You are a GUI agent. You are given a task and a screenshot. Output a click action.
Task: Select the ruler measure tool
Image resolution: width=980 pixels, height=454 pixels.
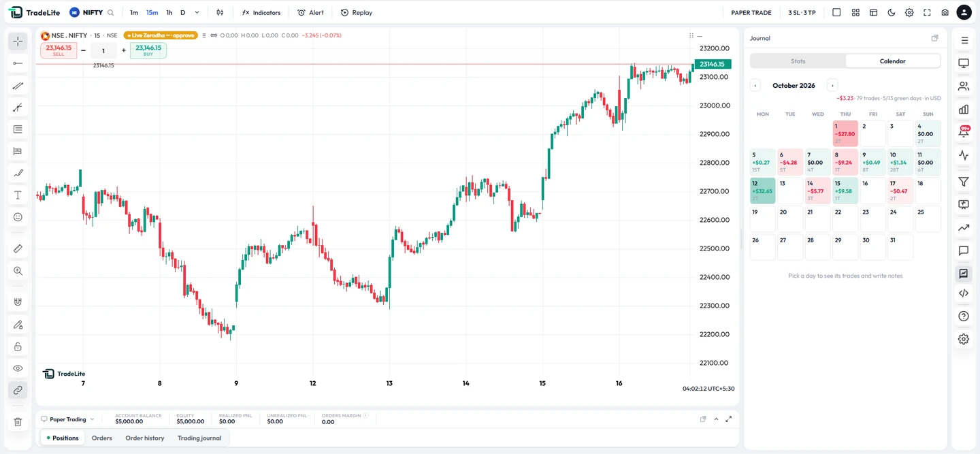18,249
